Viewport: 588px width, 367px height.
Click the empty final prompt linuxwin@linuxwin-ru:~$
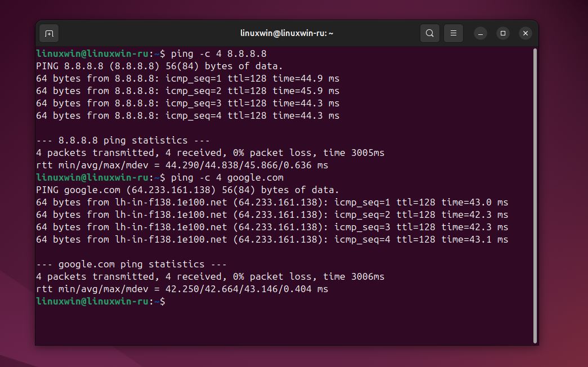(x=101, y=301)
